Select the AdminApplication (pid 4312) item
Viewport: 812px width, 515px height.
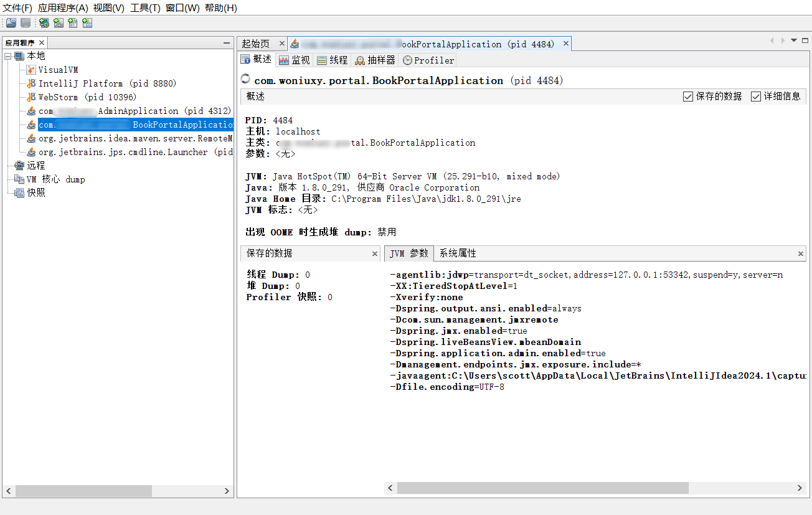(135, 111)
